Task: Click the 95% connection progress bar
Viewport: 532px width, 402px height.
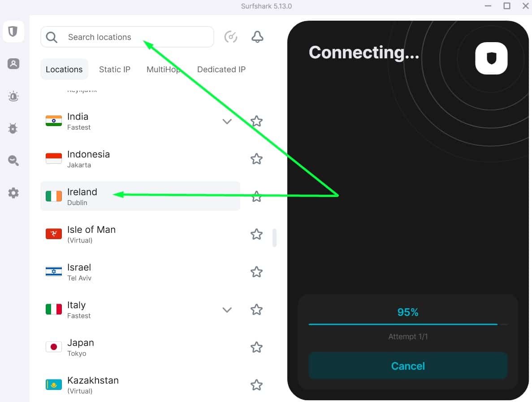Action: point(408,324)
